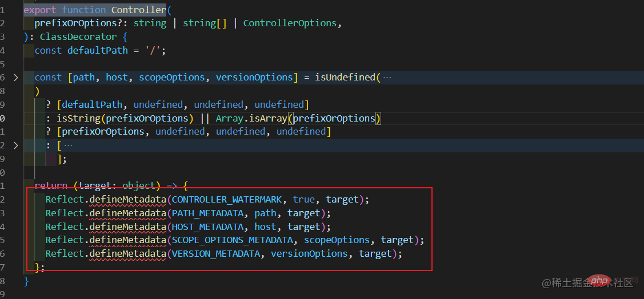Viewport: 644px width, 299px height.
Task: Click Reflect on the CONTROLLER_WATERMARK line
Action: (65, 200)
